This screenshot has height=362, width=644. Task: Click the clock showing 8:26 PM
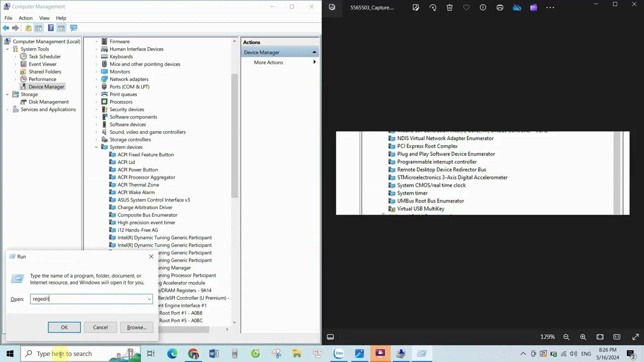pos(607,350)
